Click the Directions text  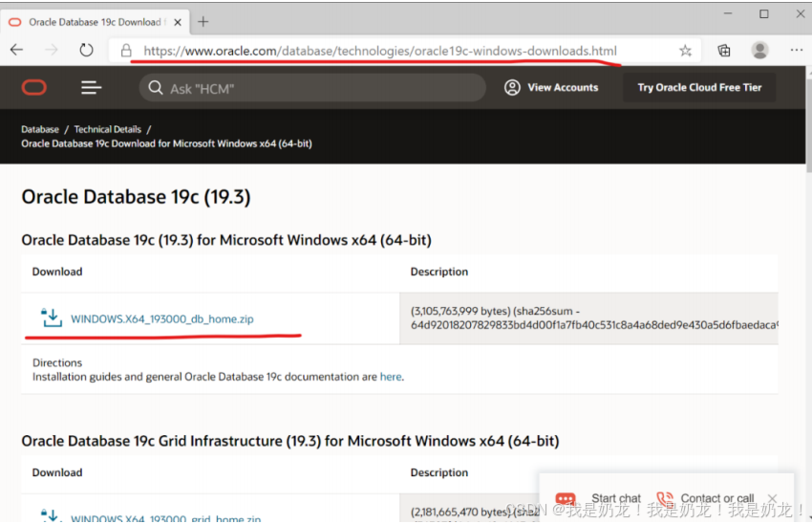pos(57,362)
